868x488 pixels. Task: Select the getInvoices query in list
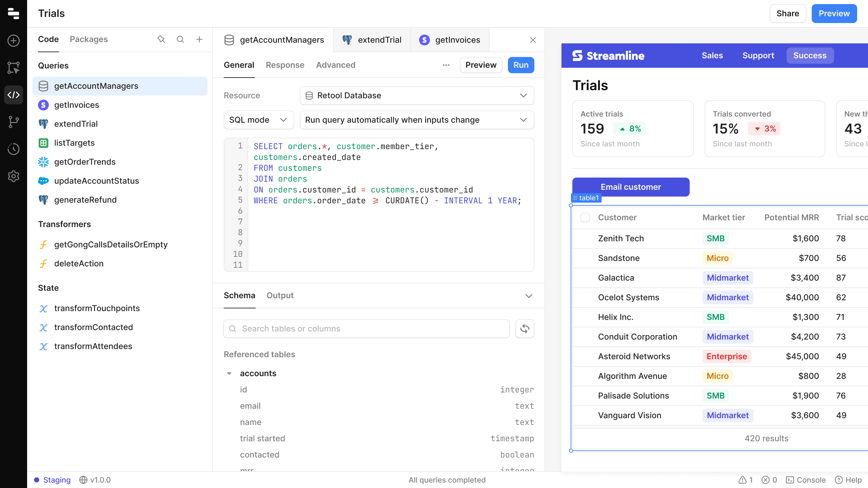[x=120, y=105]
